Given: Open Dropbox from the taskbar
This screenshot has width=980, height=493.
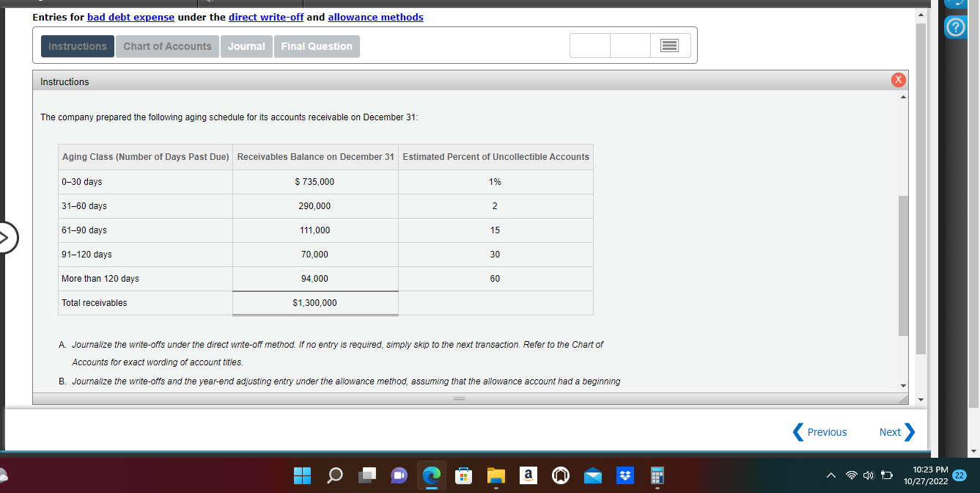Looking at the screenshot, I should pos(625,475).
